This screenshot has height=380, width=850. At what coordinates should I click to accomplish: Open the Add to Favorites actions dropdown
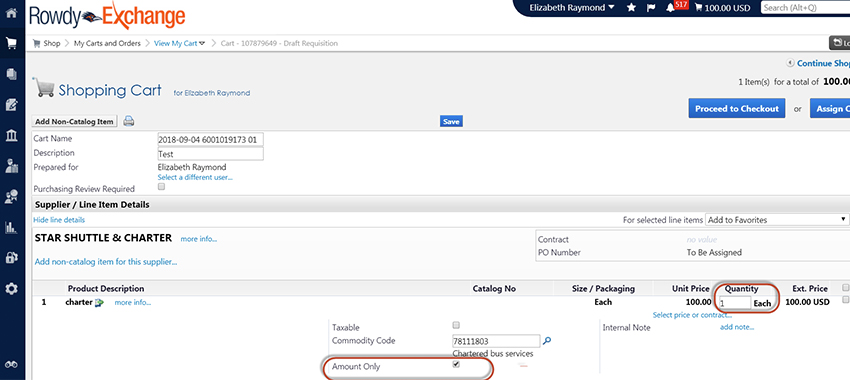(777, 220)
